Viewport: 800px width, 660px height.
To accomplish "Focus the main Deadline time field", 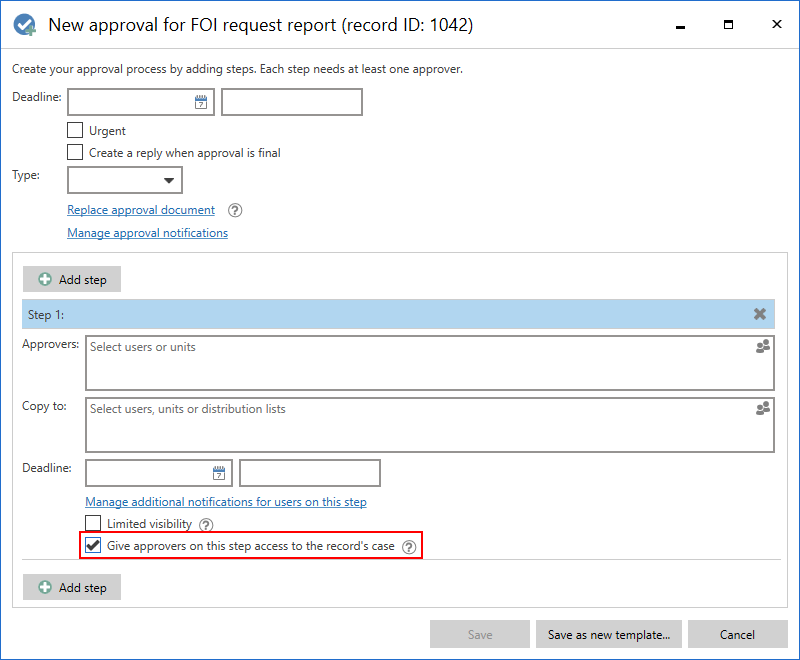I will click(292, 102).
